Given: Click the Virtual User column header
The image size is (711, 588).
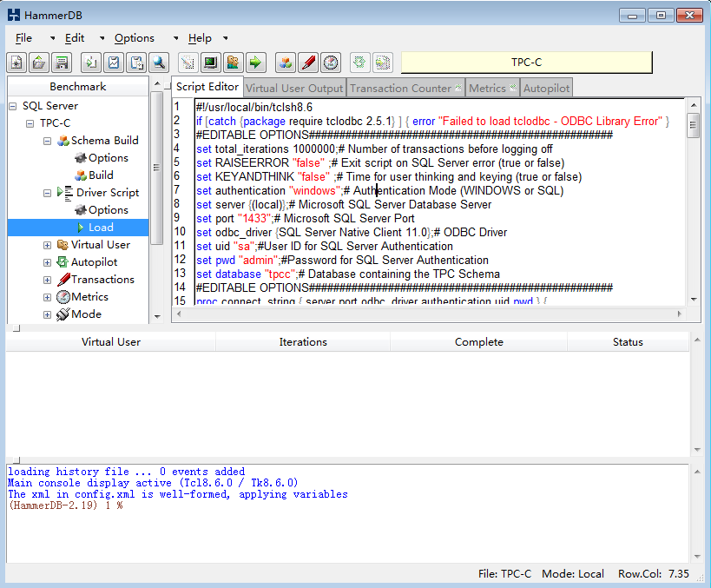Looking at the screenshot, I should coord(110,342).
